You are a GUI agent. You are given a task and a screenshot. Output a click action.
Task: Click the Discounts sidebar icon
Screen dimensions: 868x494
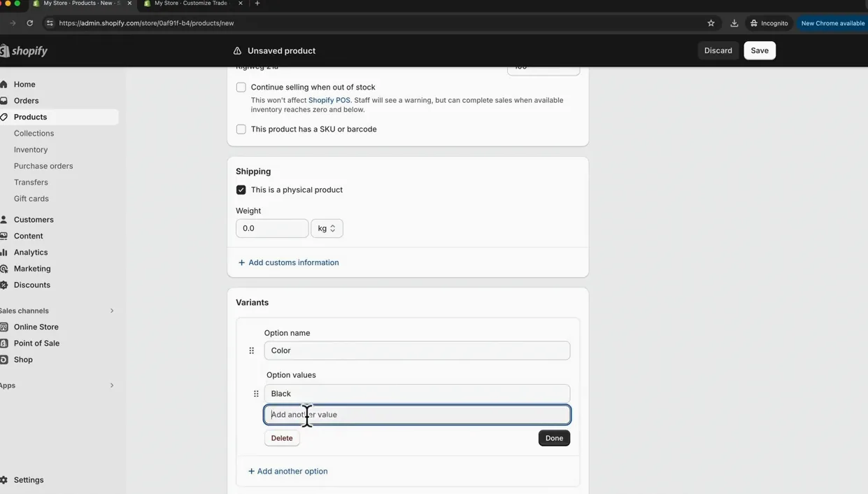(x=3, y=285)
